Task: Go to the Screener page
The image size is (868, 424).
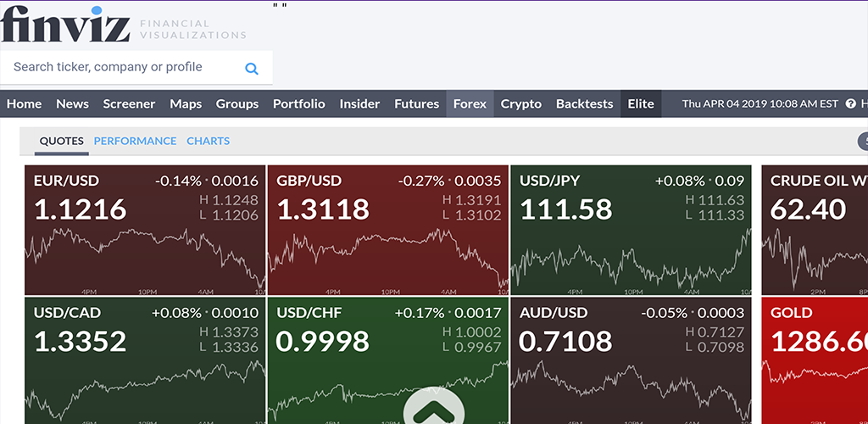Action: click(129, 104)
